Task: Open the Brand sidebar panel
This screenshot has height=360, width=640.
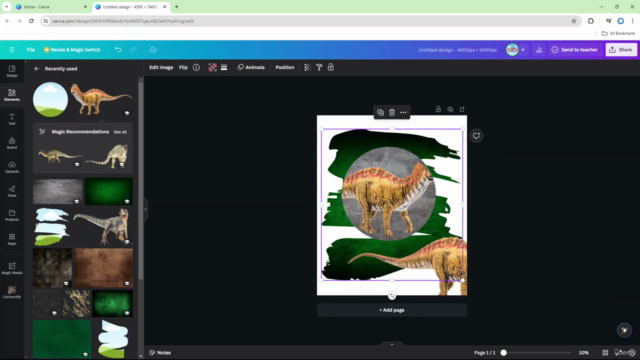Action: (12, 143)
